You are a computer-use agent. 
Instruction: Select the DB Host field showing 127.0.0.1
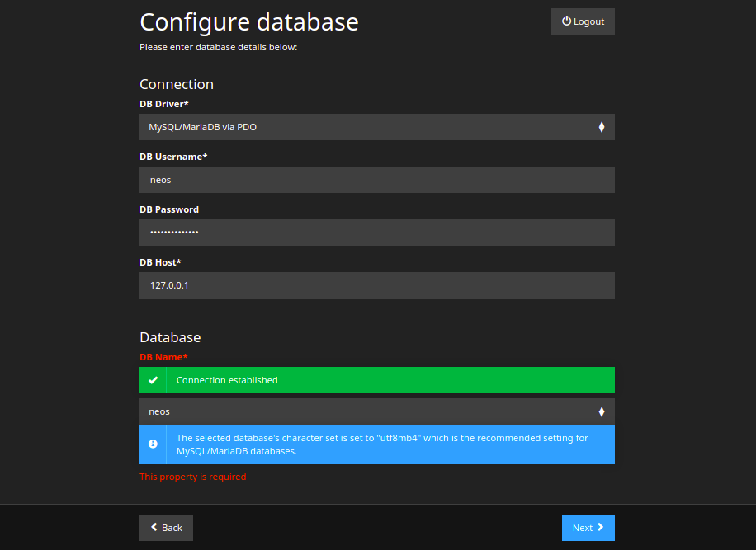pos(376,284)
